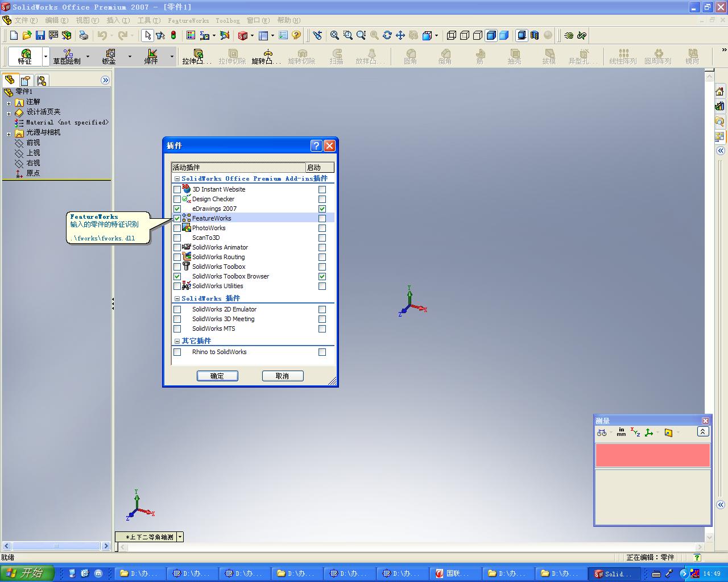
Task: Click the 启动 column header
Action: pyautogui.click(x=320, y=168)
